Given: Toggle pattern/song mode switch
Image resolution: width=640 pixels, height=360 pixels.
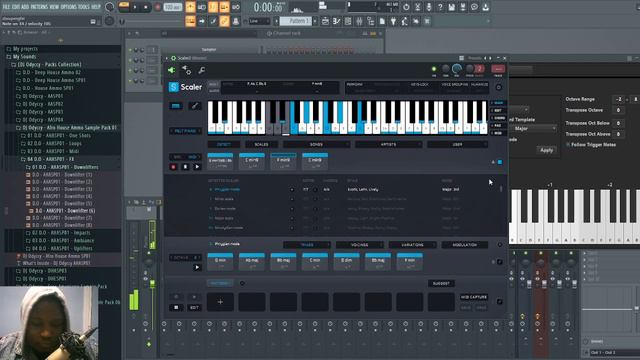Looking at the screenshot, I should pyautogui.click(x=124, y=7).
